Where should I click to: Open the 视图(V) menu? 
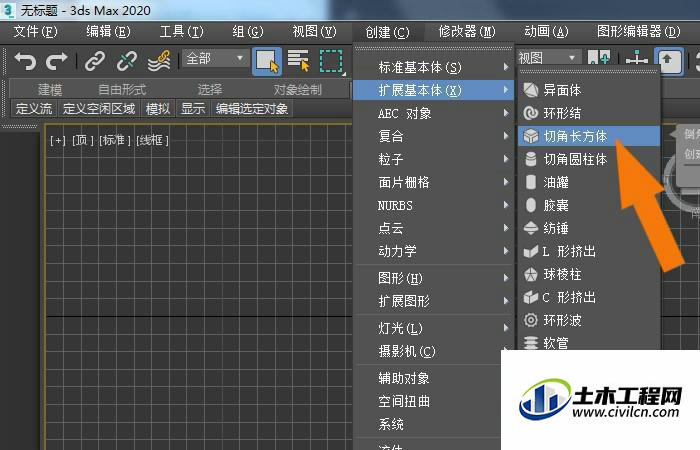314,32
